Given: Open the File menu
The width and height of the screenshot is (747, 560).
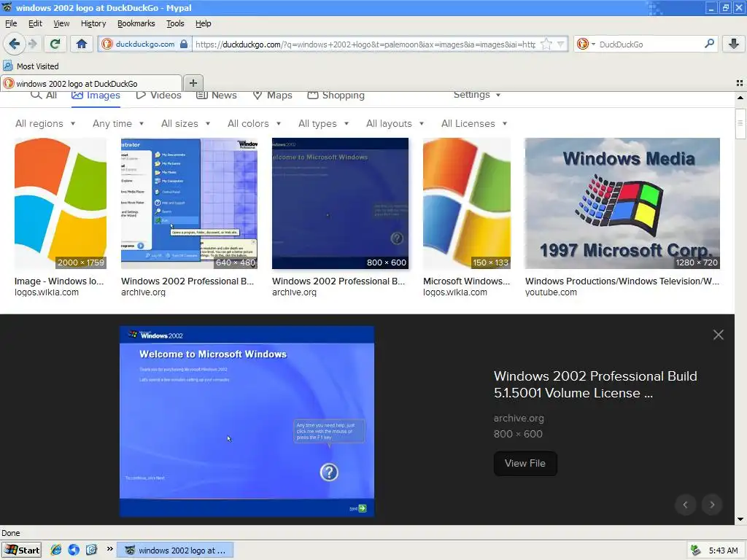Looking at the screenshot, I should point(11,23).
